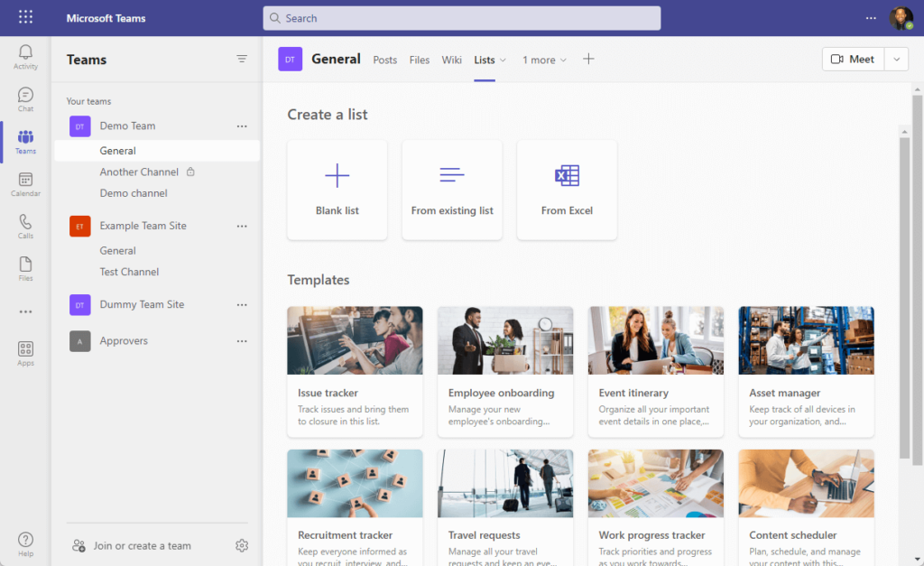Screen dimensions: 924x566
Task: Open the Calendar app icon
Action: 25,184
